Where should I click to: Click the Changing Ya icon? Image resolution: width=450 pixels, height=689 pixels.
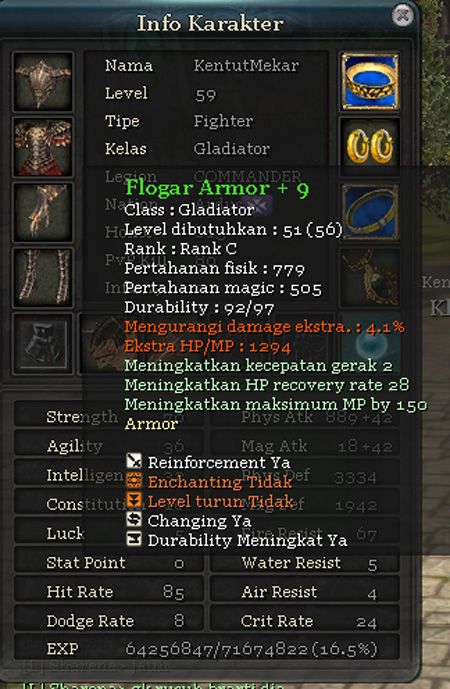coord(134,519)
